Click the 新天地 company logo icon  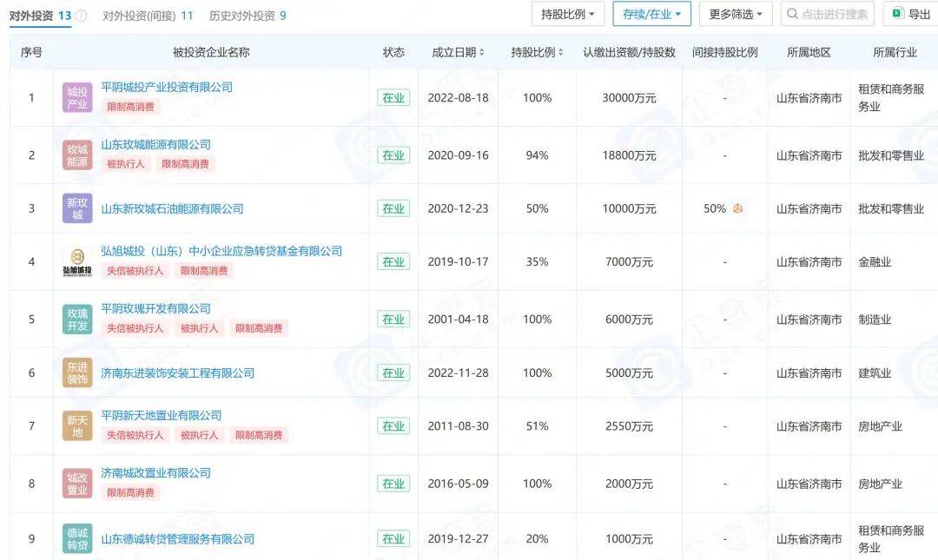77,426
